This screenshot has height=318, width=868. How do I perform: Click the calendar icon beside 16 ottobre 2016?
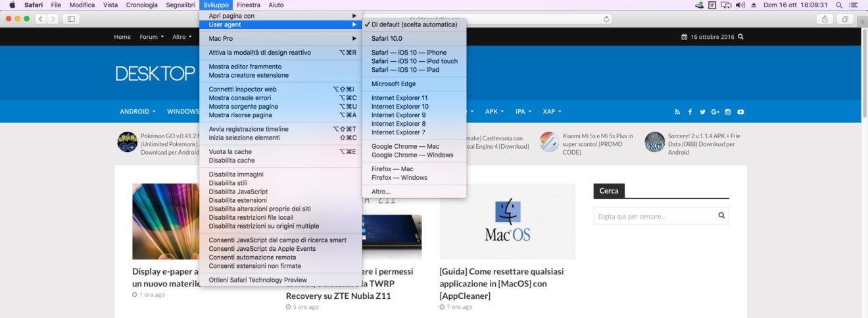tap(684, 37)
